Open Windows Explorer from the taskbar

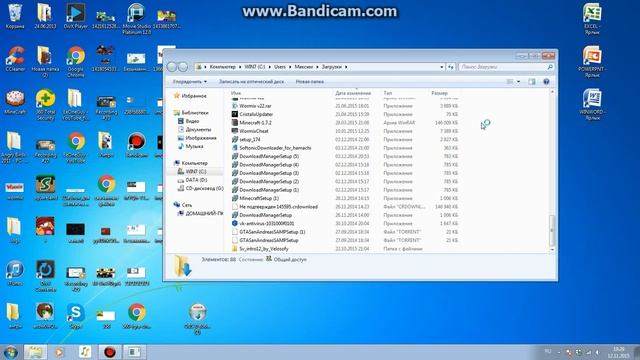tap(35, 352)
